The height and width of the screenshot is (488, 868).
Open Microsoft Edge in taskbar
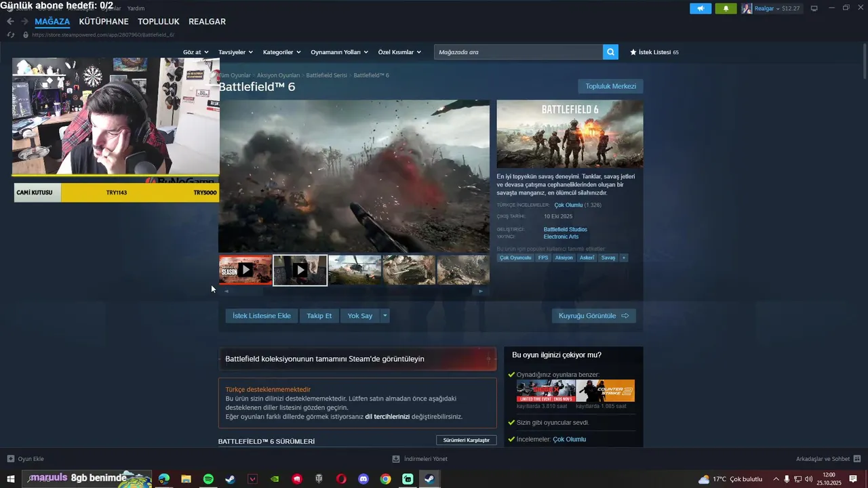(164, 479)
